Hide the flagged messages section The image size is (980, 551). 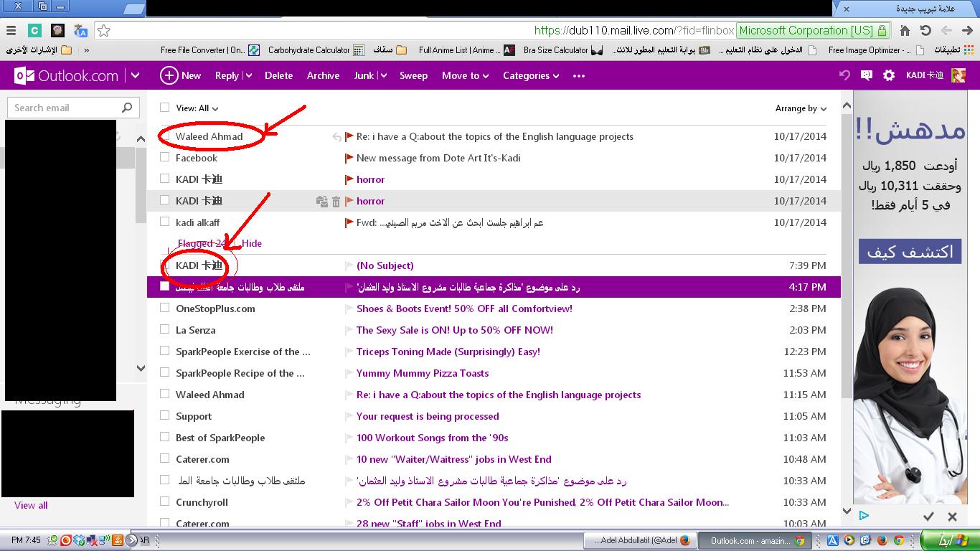[x=252, y=243]
